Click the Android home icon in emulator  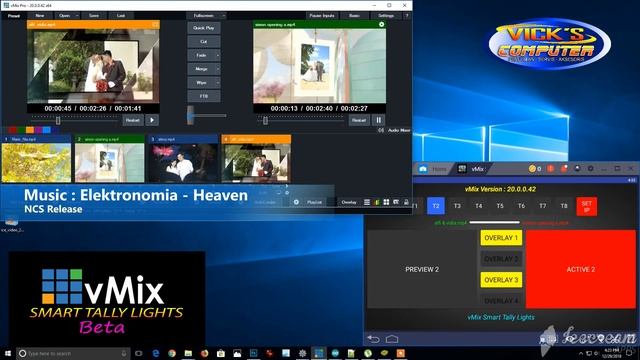click(x=392, y=339)
